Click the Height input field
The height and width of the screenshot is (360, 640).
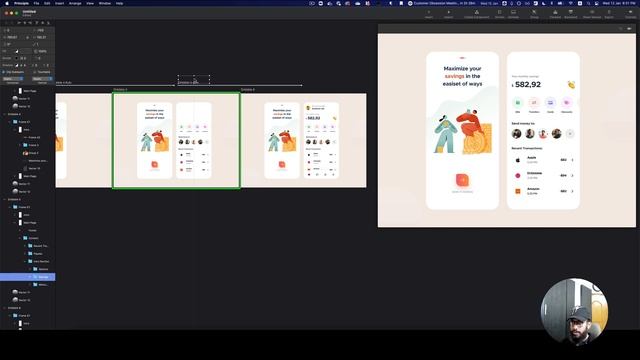(x=43, y=37)
